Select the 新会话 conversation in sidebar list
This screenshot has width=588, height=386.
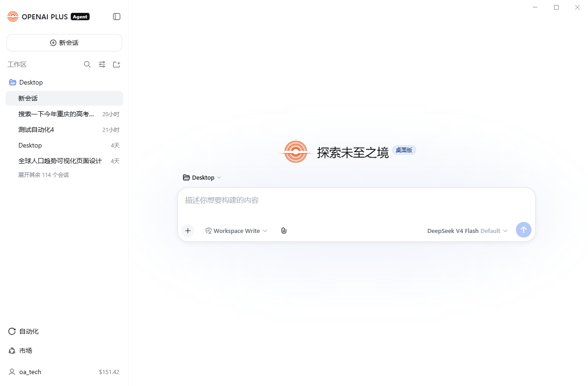point(64,98)
